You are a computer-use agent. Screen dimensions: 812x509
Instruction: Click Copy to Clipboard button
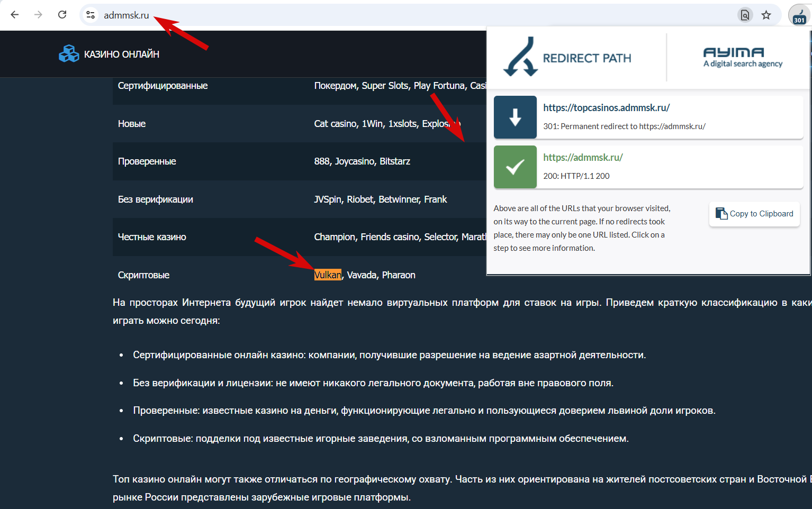coord(754,214)
